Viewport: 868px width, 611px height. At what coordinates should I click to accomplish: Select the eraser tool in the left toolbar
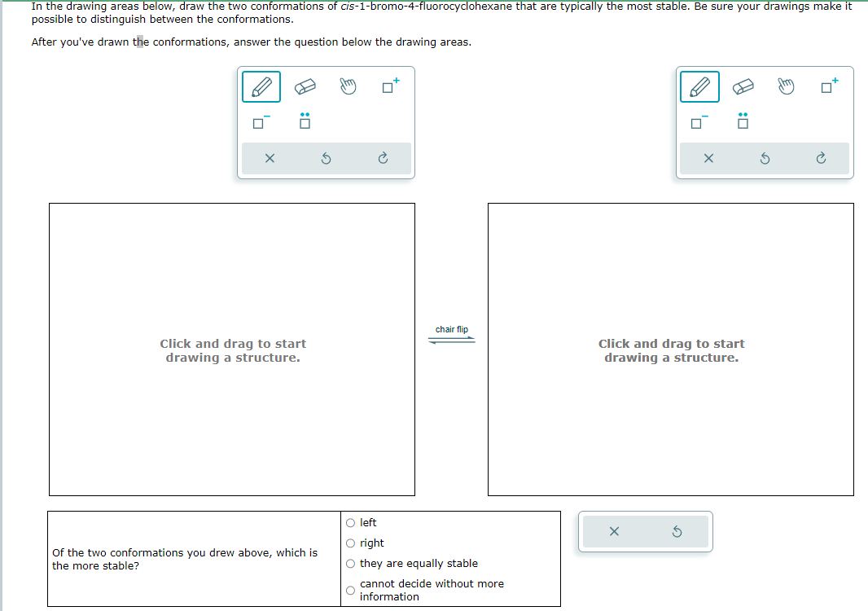[x=305, y=86]
